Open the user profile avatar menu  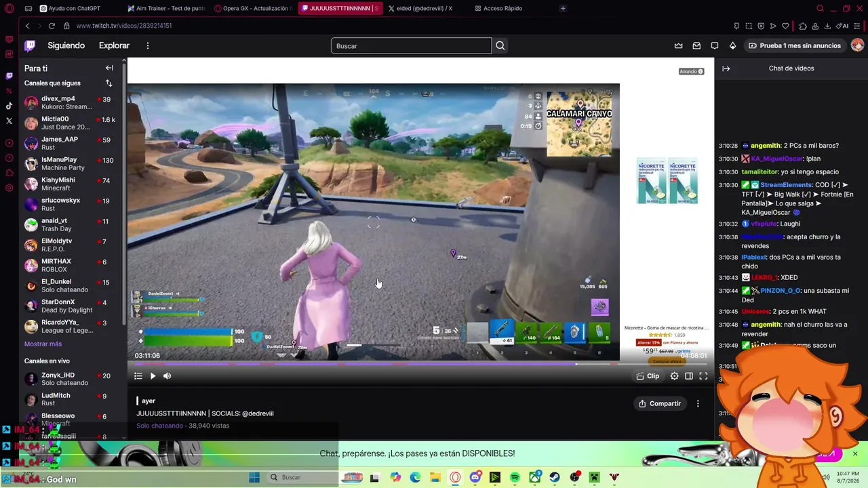pos(857,45)
